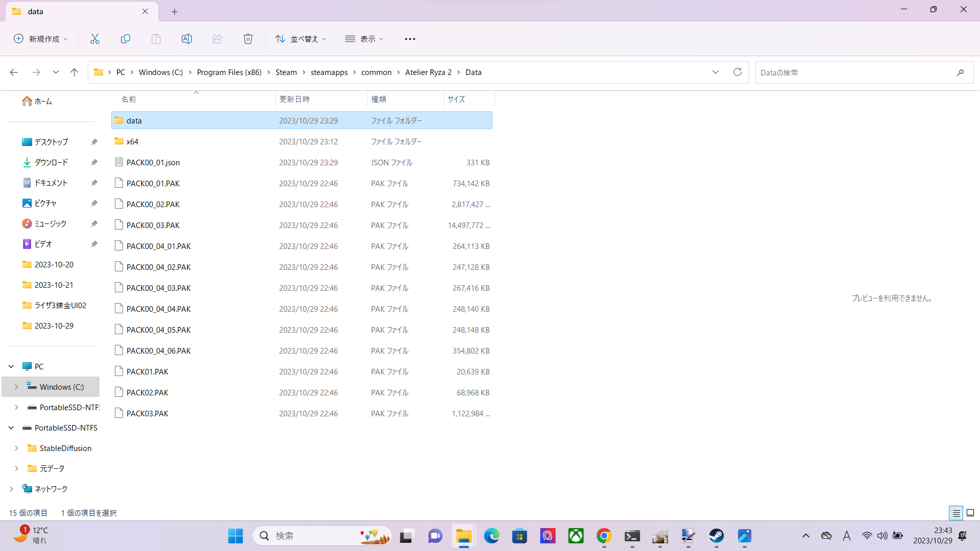980x551 pixels.
Task: Open the three-dot more options menu
Action: (410, 39)
